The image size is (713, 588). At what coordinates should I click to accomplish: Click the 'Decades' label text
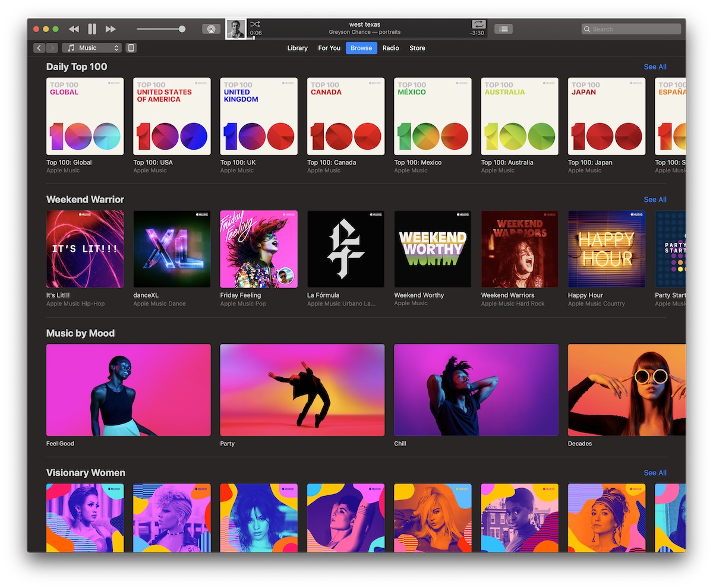coord(580,444)
